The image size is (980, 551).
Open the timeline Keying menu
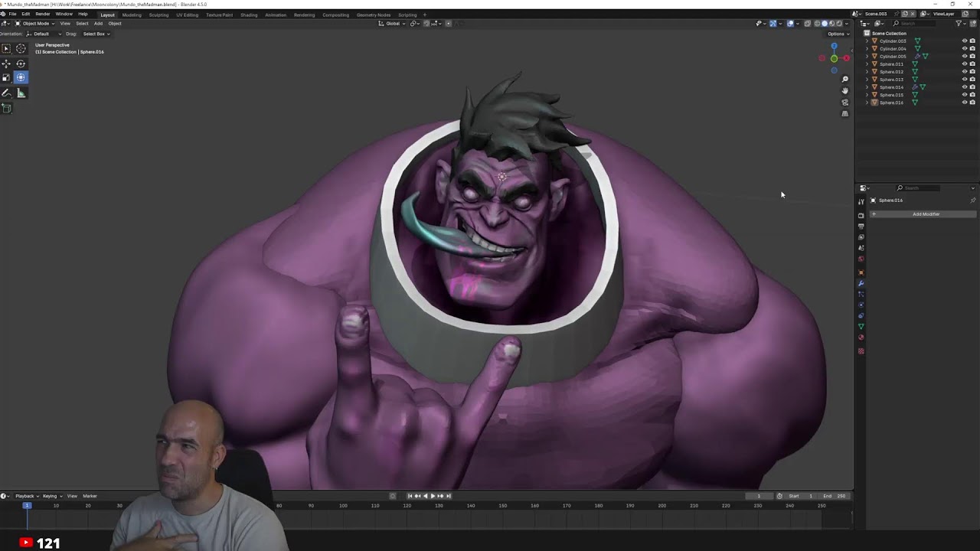(x=50, y=496)
